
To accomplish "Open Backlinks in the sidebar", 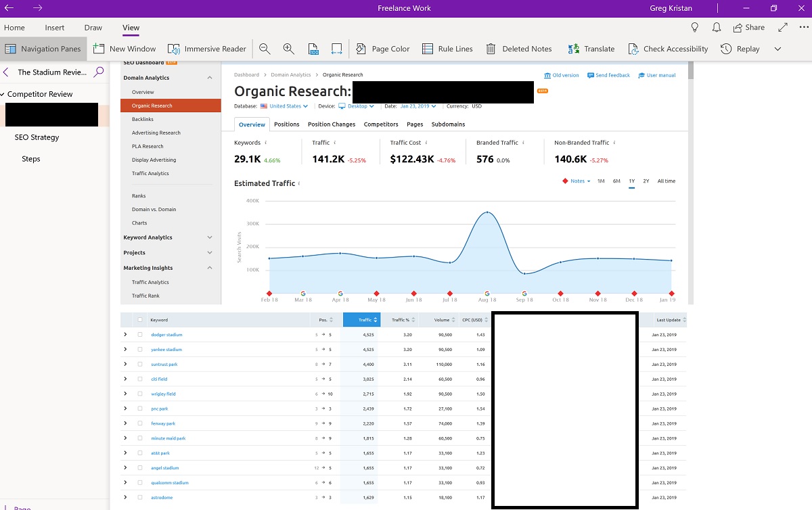I will tap(143, 119).
